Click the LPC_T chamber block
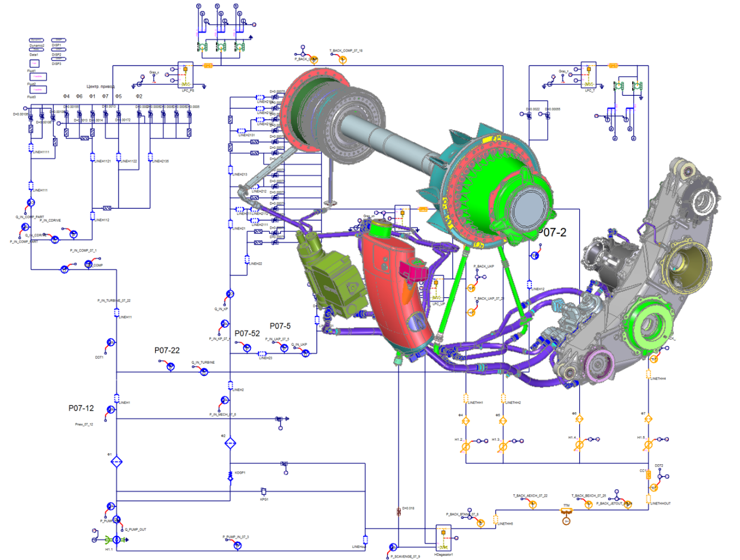This screenshot has height=560, width=740. (x=588, y=75)
